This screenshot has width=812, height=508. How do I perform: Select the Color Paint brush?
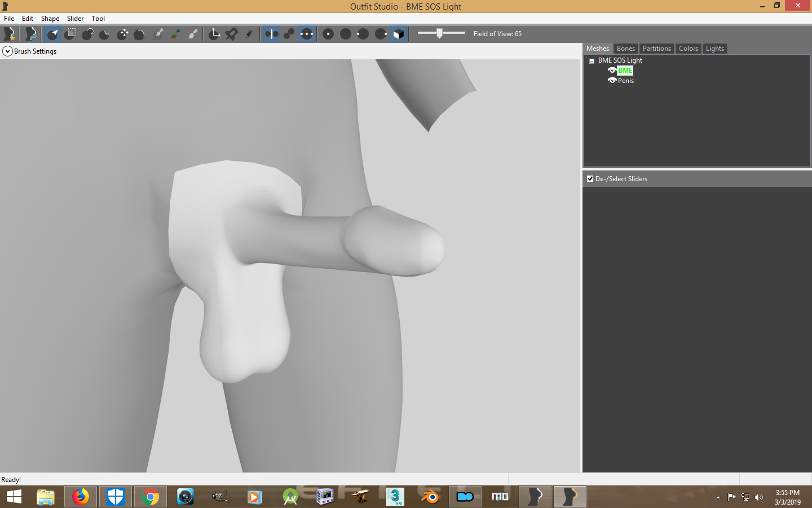point(175,34)
